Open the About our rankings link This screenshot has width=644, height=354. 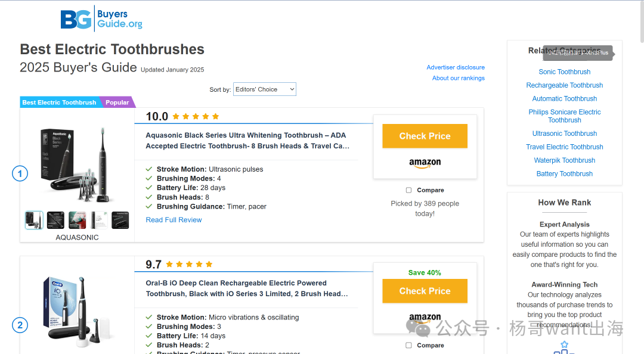click(x=458, y=78)
